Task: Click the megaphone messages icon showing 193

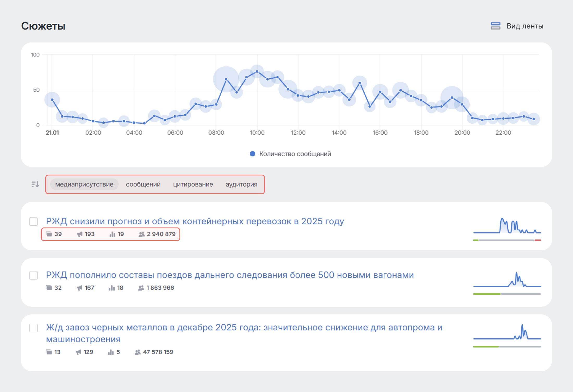Action: pos(79,234)
